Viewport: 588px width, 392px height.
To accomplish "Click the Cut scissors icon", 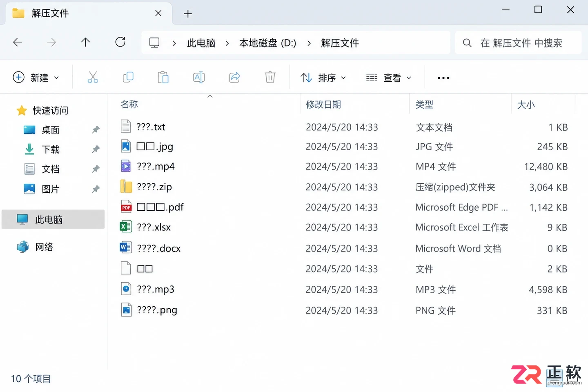I will [x=93, y=77].
